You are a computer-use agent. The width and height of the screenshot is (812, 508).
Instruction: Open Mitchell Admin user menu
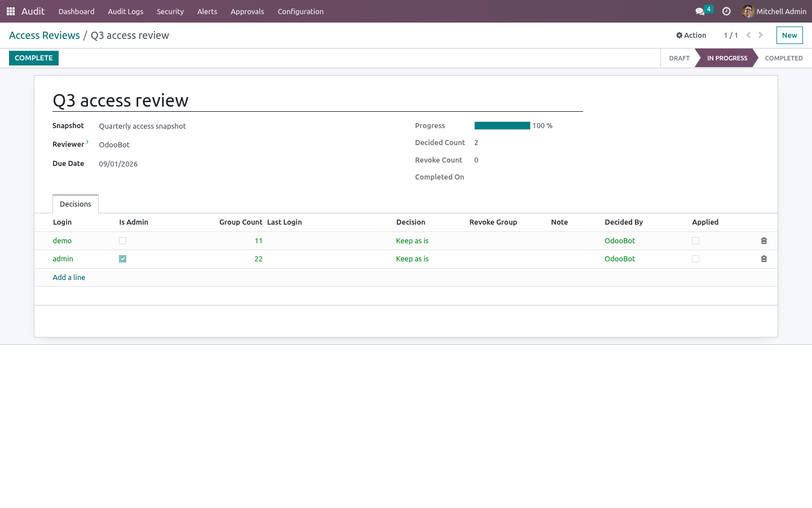[x=774, y=11]
